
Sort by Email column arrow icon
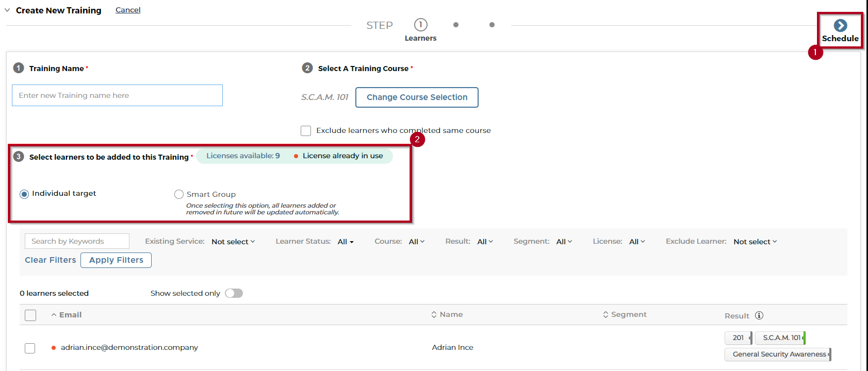coord(54,315)
